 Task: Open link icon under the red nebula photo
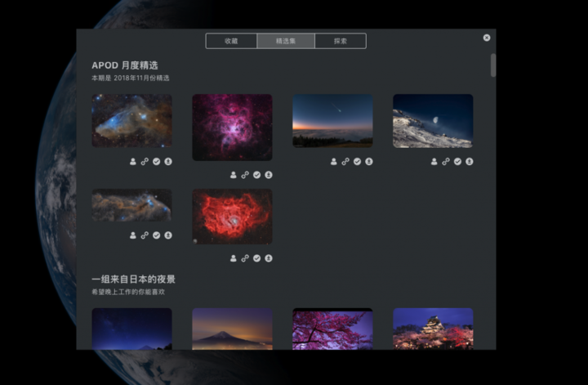point(245,258)
